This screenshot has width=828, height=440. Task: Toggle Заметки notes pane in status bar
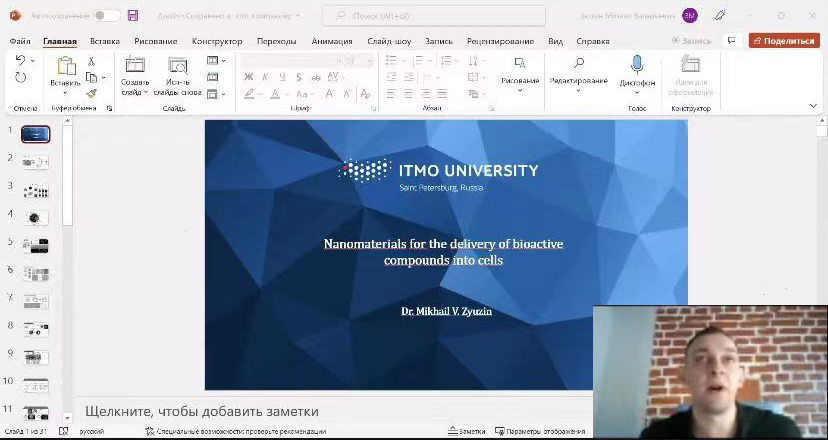click(466, 431)
